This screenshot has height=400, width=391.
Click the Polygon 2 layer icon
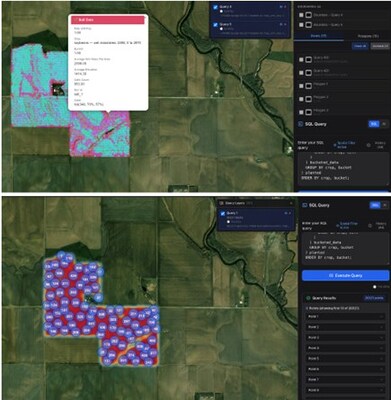pos(309,99)
